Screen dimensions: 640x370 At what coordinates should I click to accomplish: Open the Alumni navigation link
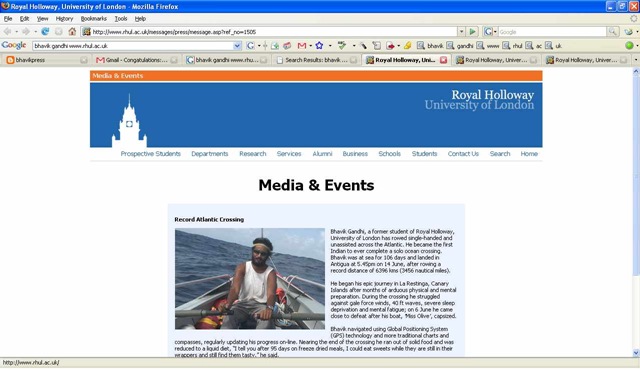pyautogui.click(x=322, y=154)
